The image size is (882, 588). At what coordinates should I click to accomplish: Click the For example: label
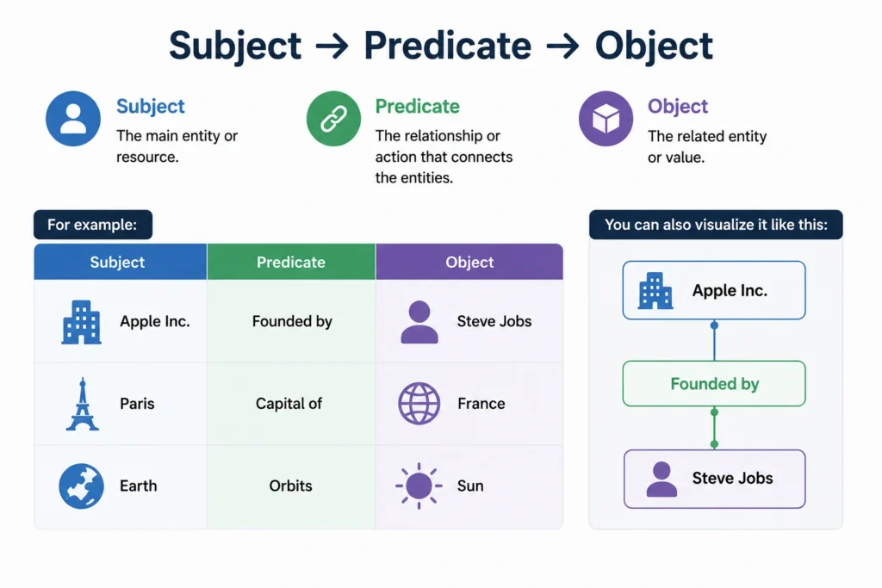point(93,225)
